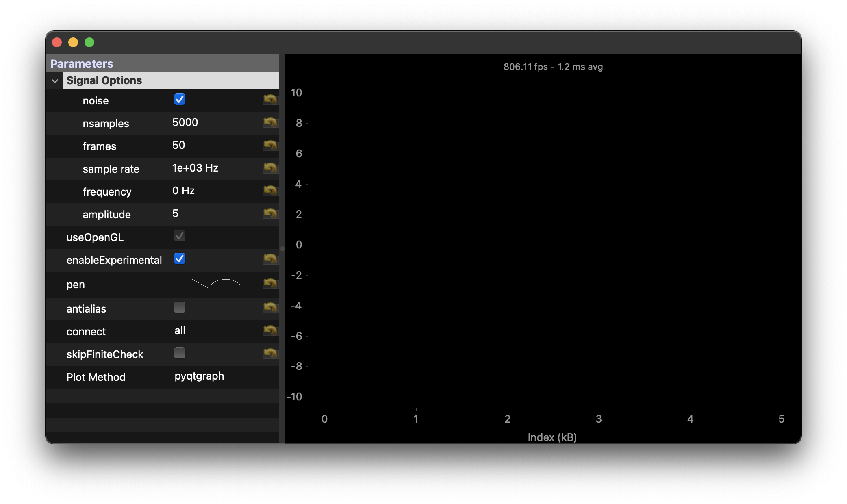This screenshot has height=504, width=847.
Task: Disable the noise checkbox
Action: click(x=180, y=99)
